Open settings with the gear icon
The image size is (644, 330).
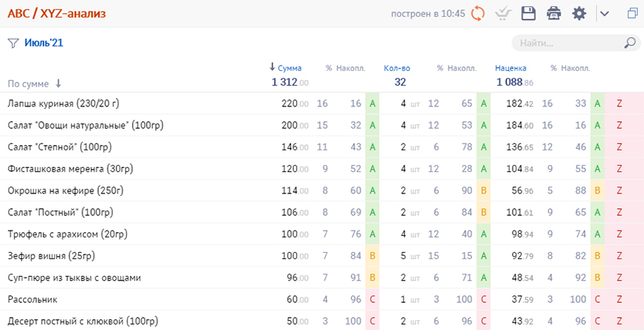point(579,13)
